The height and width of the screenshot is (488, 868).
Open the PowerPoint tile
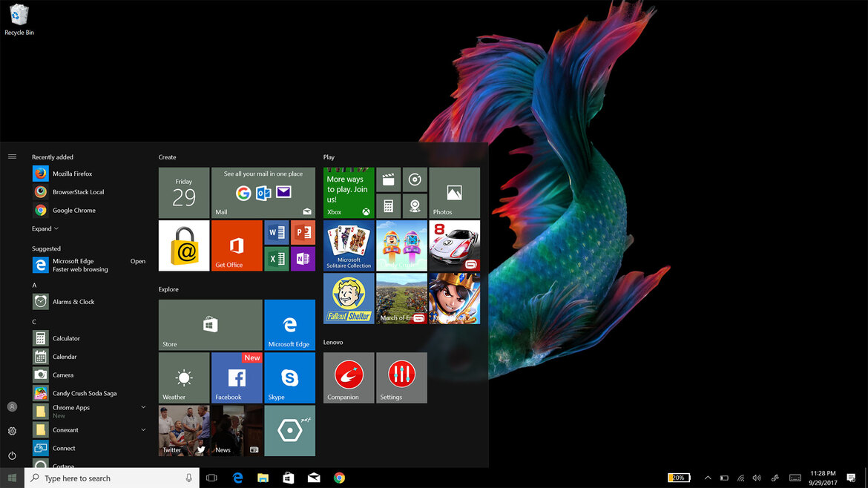point(303,232)
